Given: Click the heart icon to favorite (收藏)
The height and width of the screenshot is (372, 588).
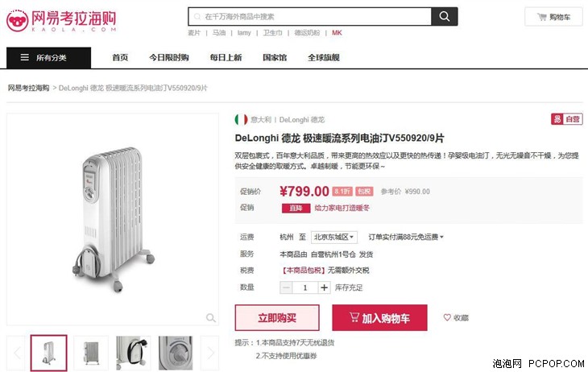Looking at the screenshot, I should (x=447, y=317).
